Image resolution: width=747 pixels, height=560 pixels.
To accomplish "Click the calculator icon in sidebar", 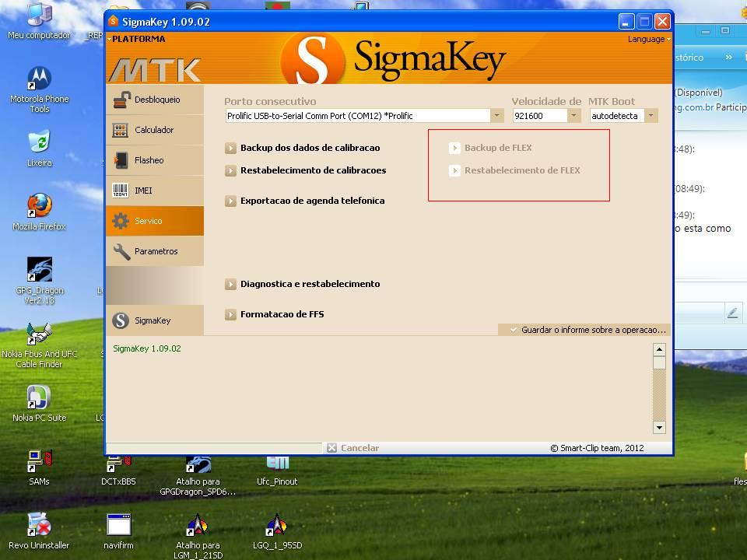I will pyautogui.click(x=120, y=130).
